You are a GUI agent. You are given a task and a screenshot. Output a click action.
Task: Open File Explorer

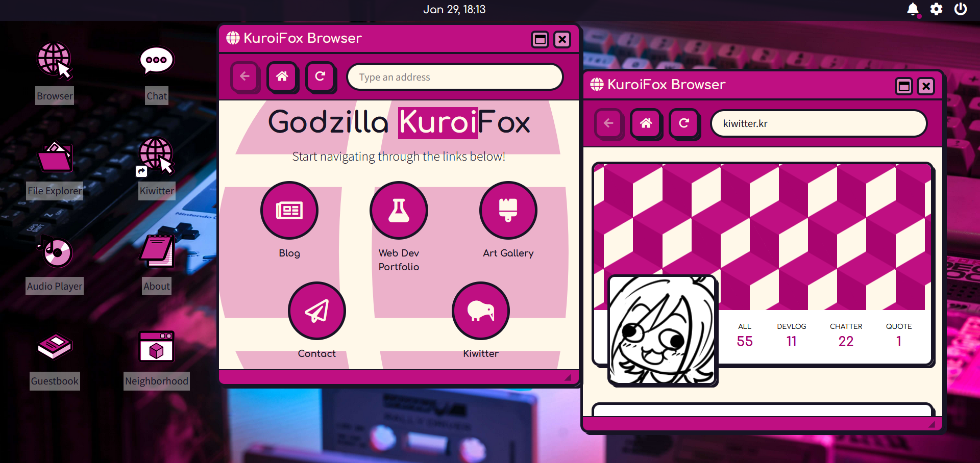(x=54, y=157)
